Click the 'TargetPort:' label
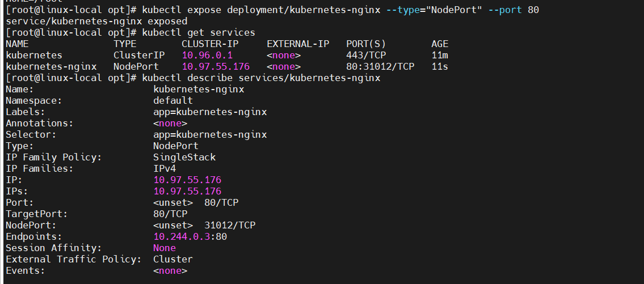This screenshot has width=644, height=284. click(x=36, y=214)
